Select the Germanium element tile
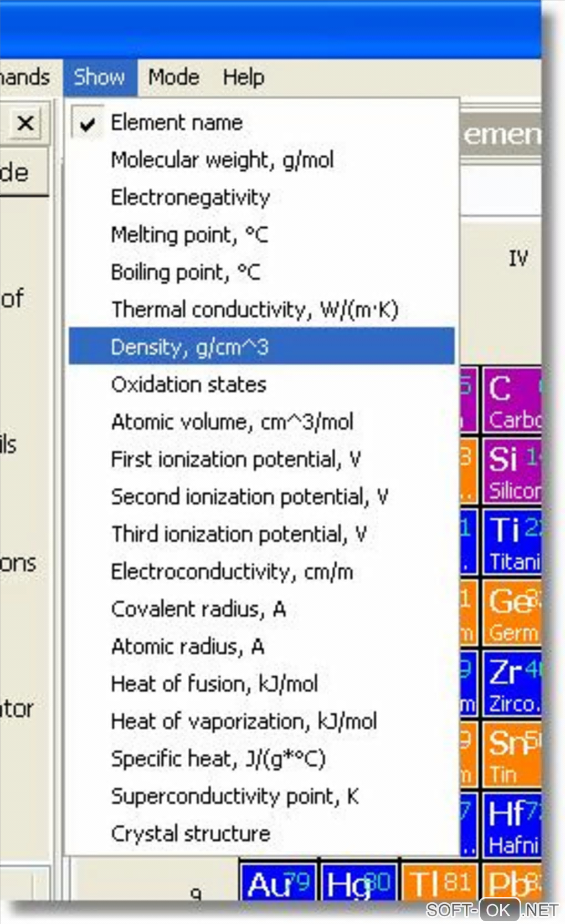Image resolution: width=565 pixels, height=924 pixels. pyautogui.click(x=512, y=613)
